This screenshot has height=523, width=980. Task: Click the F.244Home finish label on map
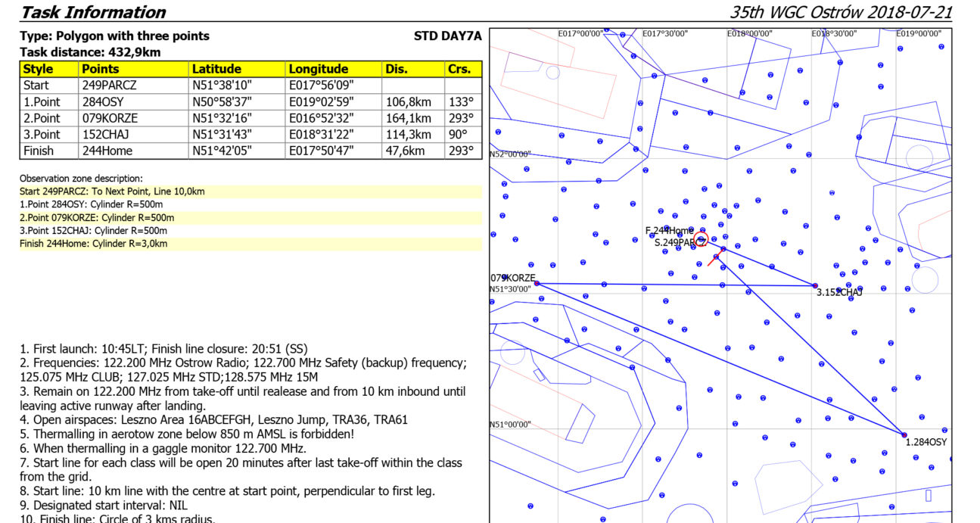tap(668, 230)
